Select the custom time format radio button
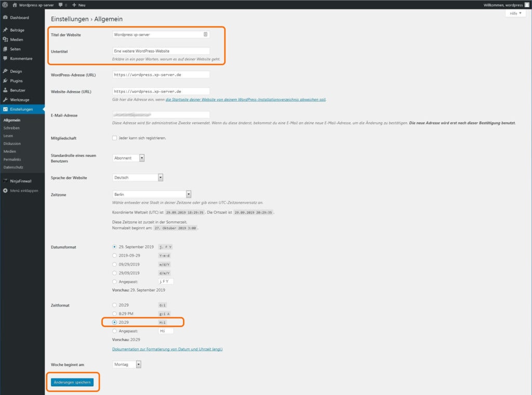This screenshot has width=532, height=395. point(114,331)
